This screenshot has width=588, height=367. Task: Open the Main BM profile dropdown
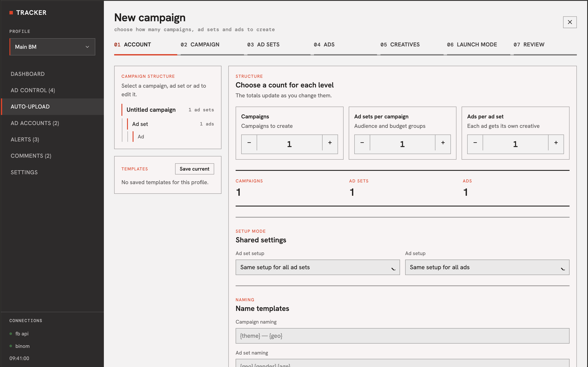click(52, 47)
